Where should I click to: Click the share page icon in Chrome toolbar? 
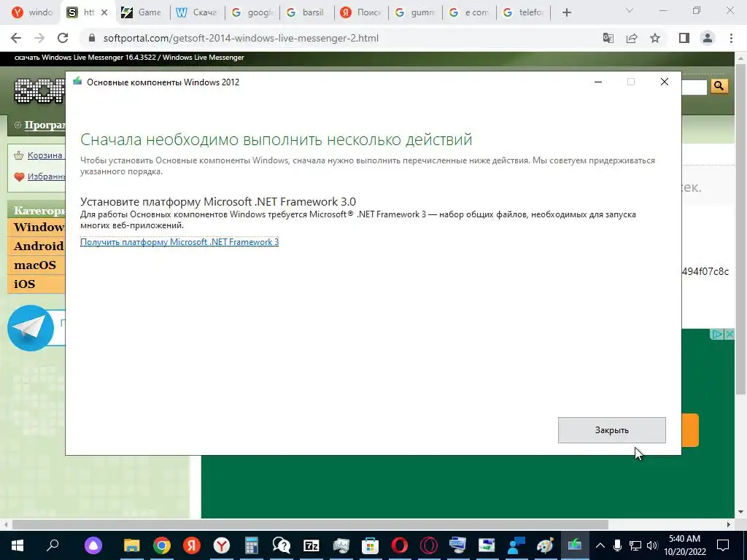(632, 38)
